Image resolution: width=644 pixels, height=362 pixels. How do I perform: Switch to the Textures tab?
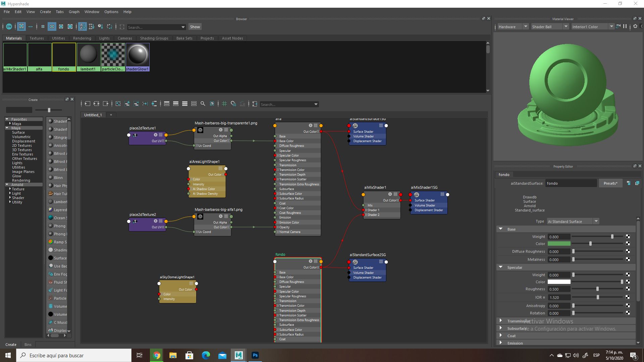click(x=37, y=38)
